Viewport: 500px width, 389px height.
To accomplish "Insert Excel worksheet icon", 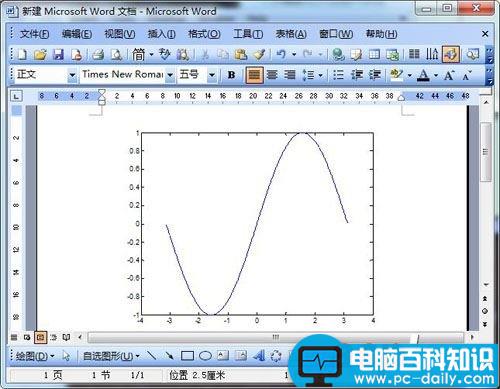I will point(392,54).
